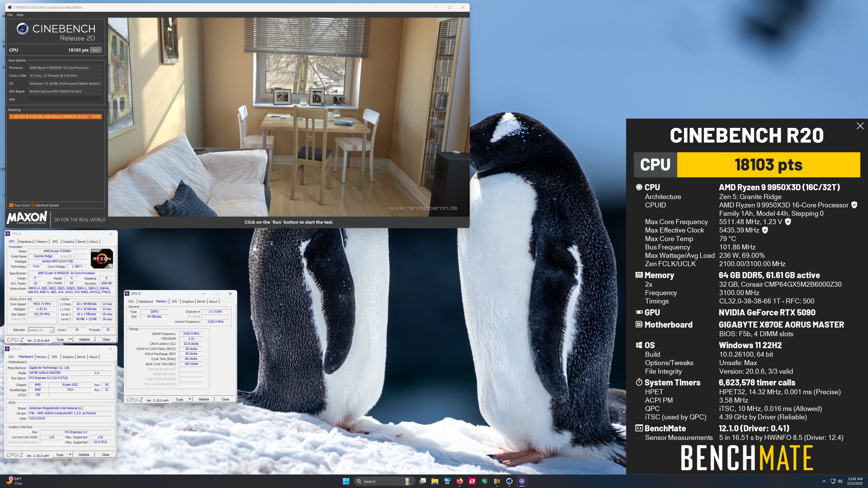Click Close button in the top-left CPU-Z window
The width and height of the screenshot is (868, 488).
click(106, 339)
